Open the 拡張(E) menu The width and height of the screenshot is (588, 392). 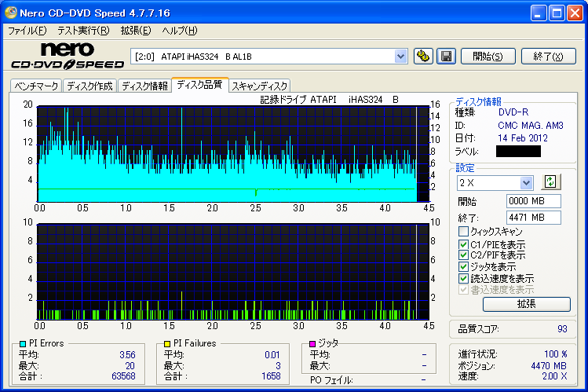click(135, 31)
